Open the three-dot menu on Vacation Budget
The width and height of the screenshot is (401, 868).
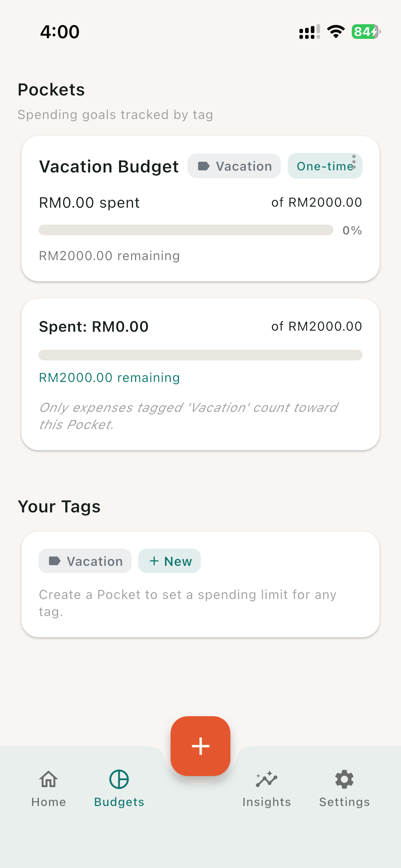[354, 162]
